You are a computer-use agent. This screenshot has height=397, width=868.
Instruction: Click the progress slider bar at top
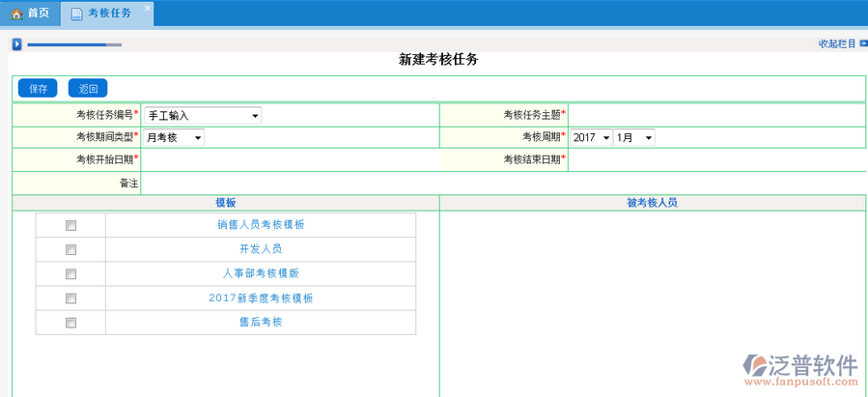73,44
